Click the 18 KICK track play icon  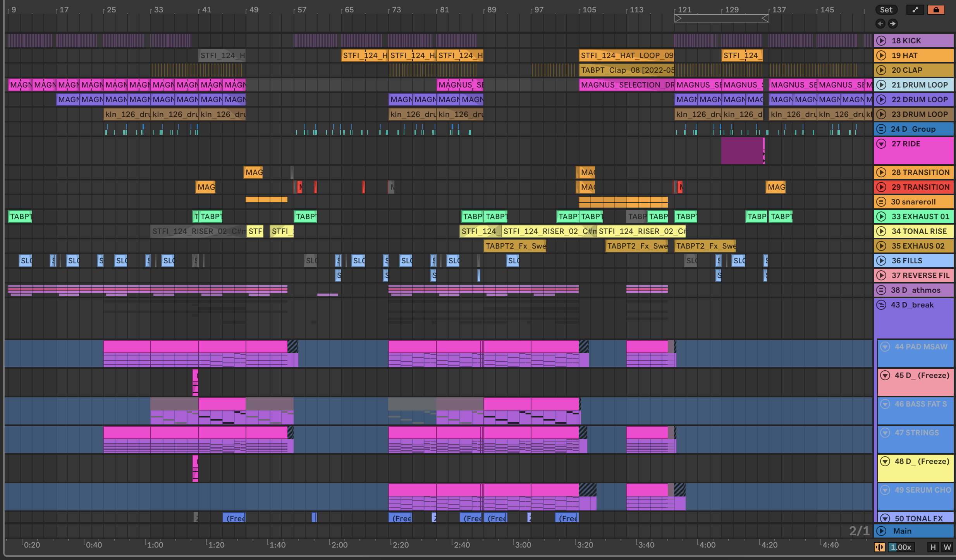[881, 41]
